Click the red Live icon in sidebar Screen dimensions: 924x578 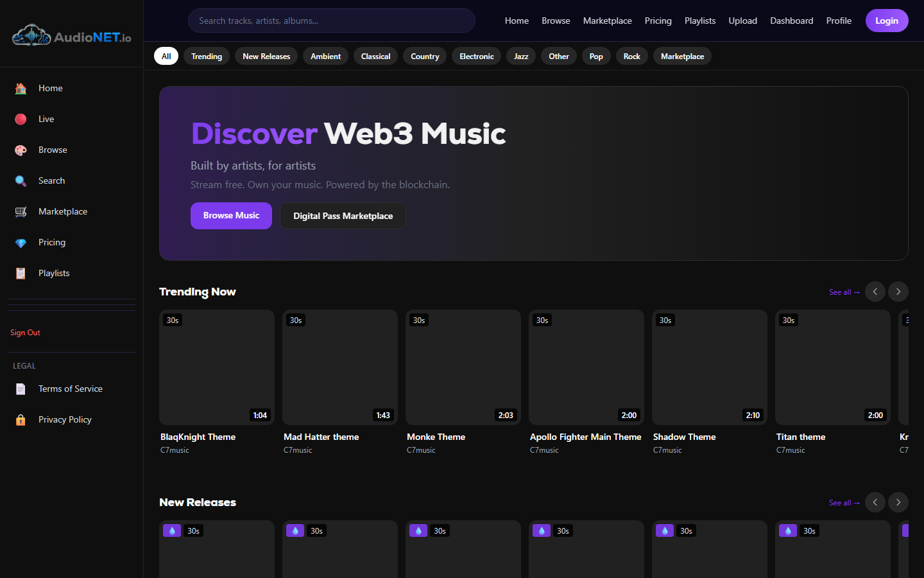(21, 119)
